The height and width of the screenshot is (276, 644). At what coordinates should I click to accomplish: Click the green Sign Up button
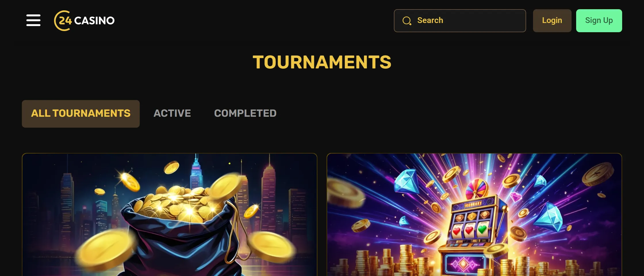click(x=599, y=21)
